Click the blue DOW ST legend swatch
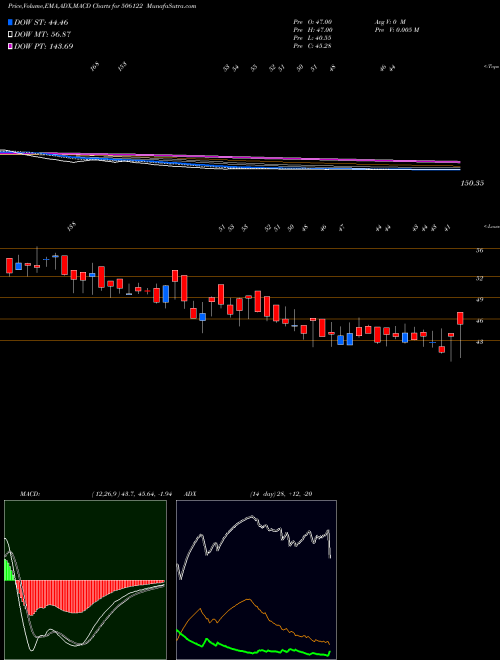500x660 pixels. coord(10,22)
